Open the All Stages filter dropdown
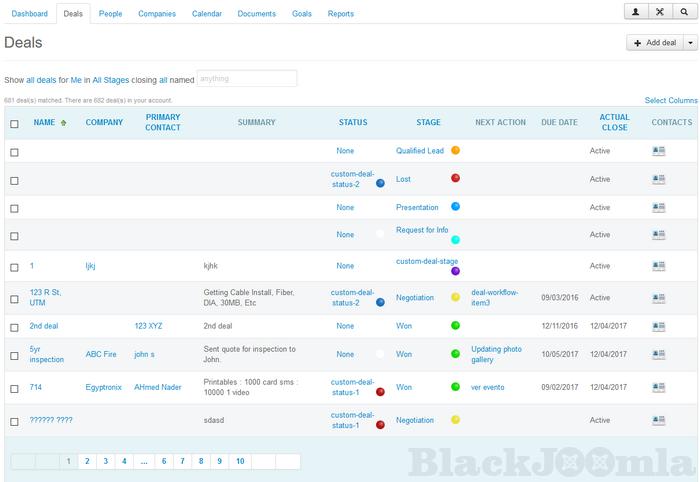The image size is (700, 482). click(111, 79)
